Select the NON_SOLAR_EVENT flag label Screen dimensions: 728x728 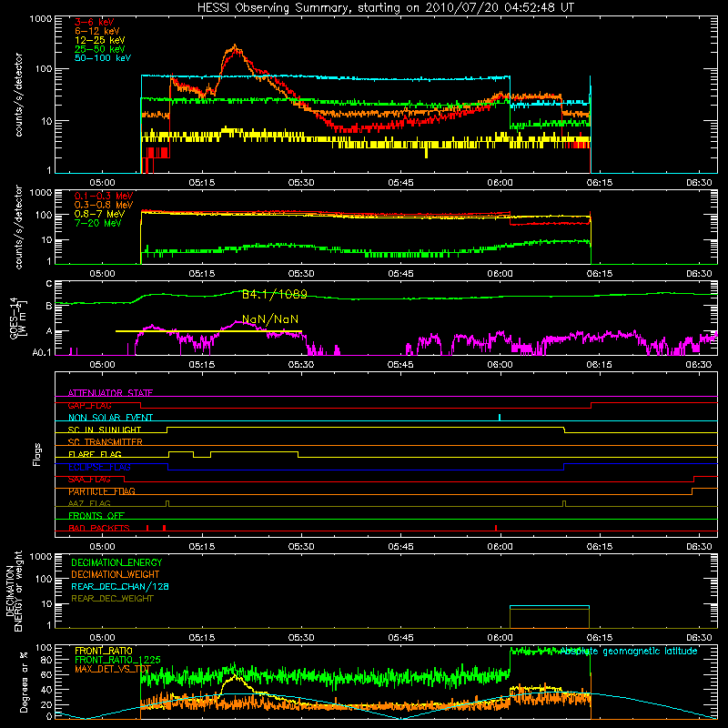click(x=110, y=418)
